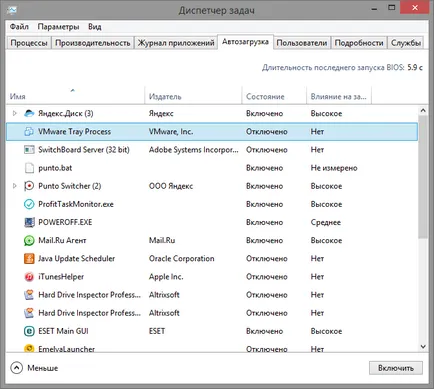Click the BIOS last startup duration text
Screen dimensions: 434x389
pos(342,68)
